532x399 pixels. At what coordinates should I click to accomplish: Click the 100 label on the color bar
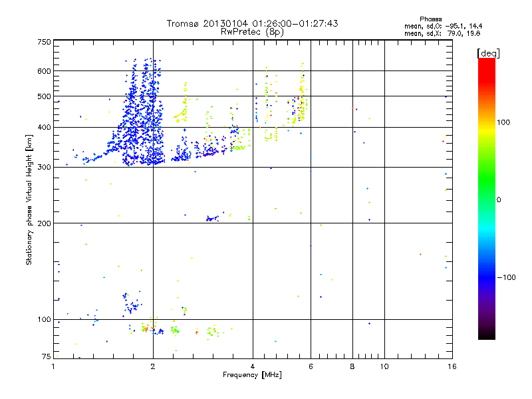pyautogui.click(x=503, y=122)
